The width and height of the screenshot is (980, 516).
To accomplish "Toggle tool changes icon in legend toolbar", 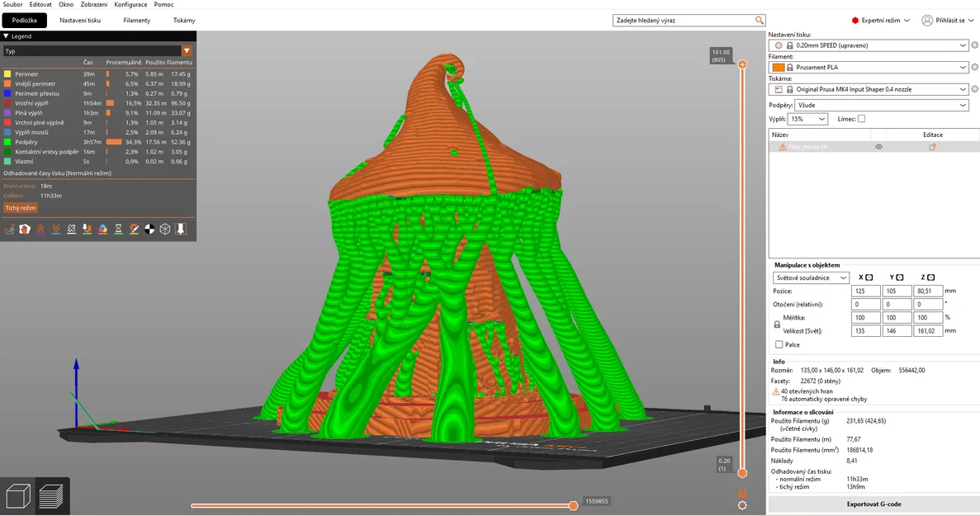I will click(x=88, y=230).
